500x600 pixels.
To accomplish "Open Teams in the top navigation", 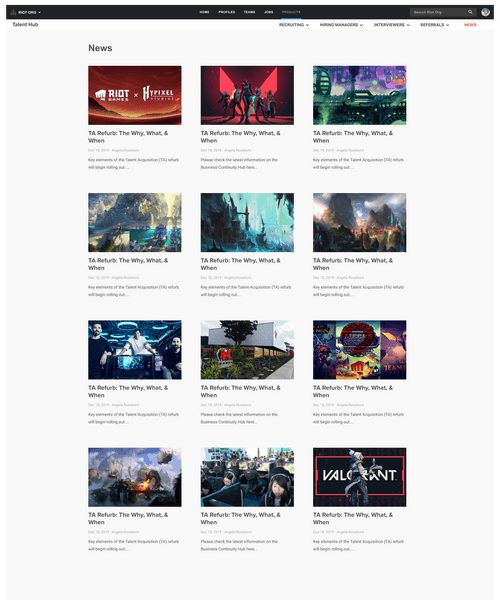I will click(x=249, y=12).
